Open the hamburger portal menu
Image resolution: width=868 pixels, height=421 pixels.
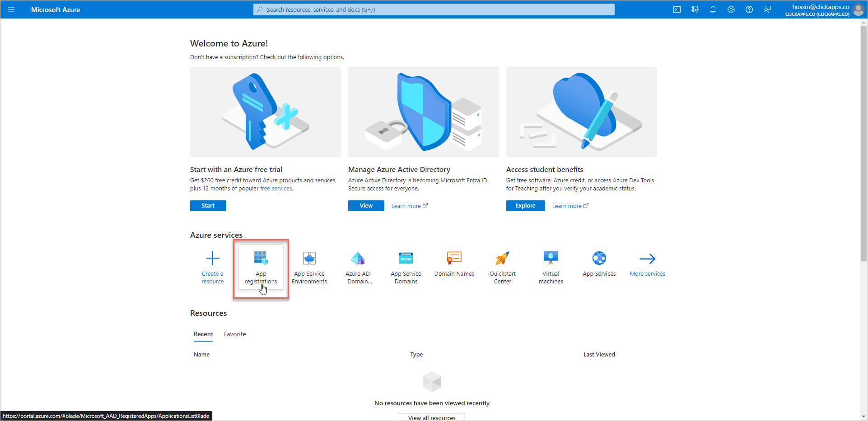click(11, 9)
